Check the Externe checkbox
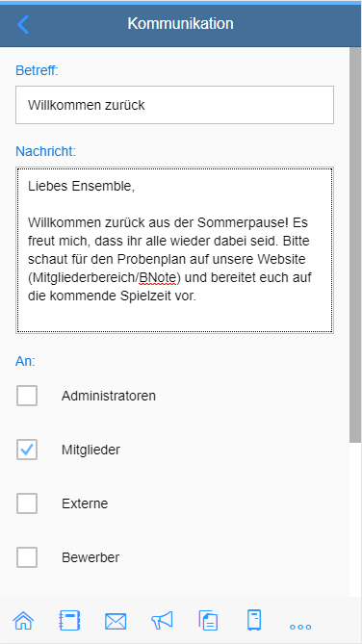The width and height of the screenshot is (362, 644). click(27, 503)
